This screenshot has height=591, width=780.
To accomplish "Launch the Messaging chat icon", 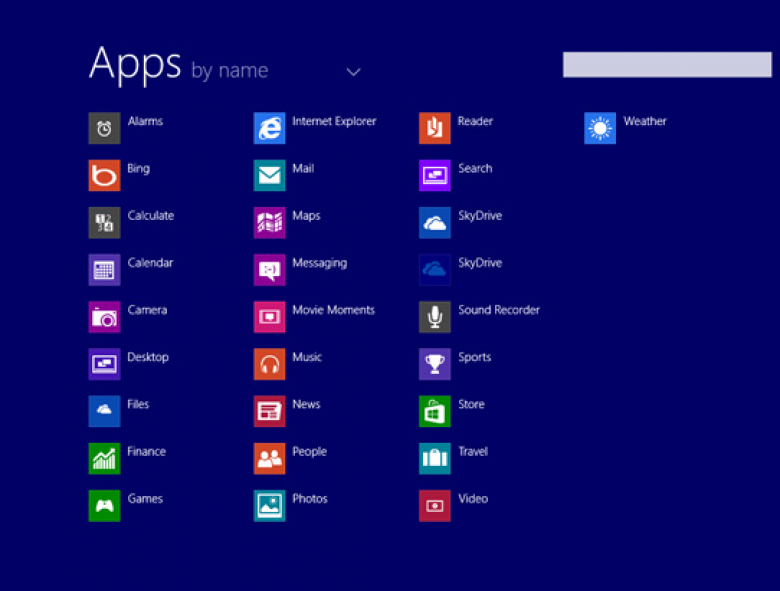I will pos(270,270).
